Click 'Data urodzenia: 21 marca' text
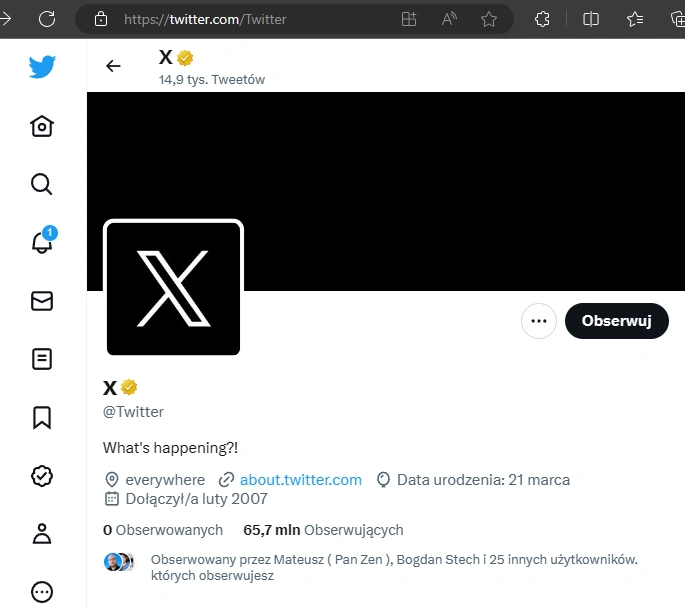 coord(483,480)
